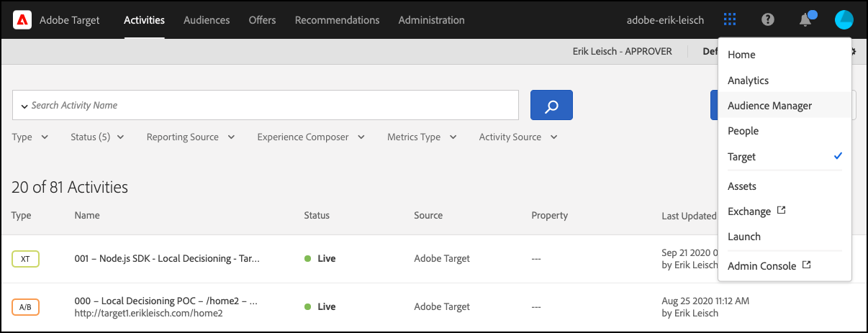Open the Activity Source filter dropdown
This screenshot has width=868, height=333.
click(518, 137)
